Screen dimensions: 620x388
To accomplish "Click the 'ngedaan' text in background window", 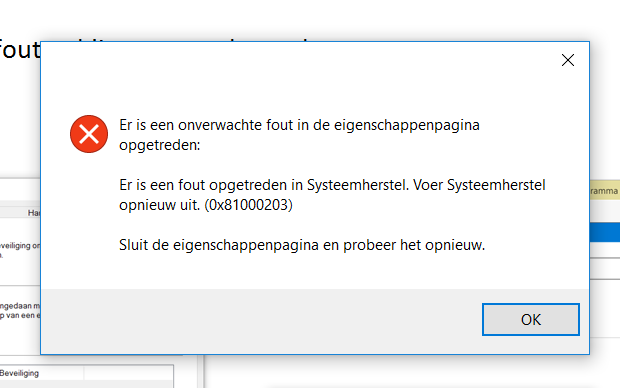I will click(x=20, y=306).
